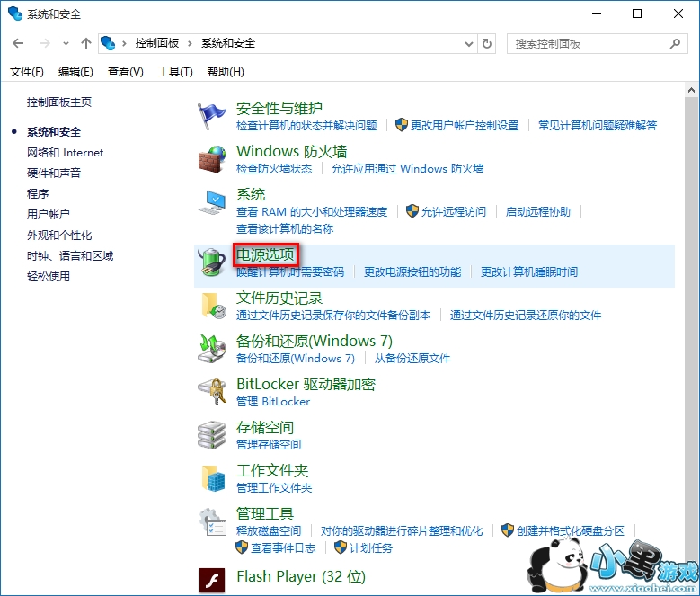Open the 文件(F) menu

click(x=27, y=72)
